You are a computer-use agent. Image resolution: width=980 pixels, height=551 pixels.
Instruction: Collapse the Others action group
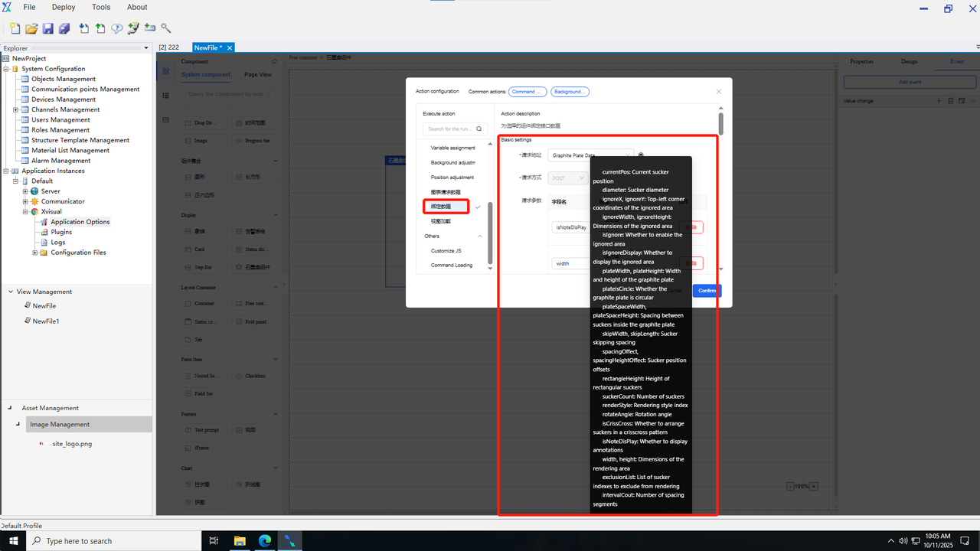pos(480,236)
